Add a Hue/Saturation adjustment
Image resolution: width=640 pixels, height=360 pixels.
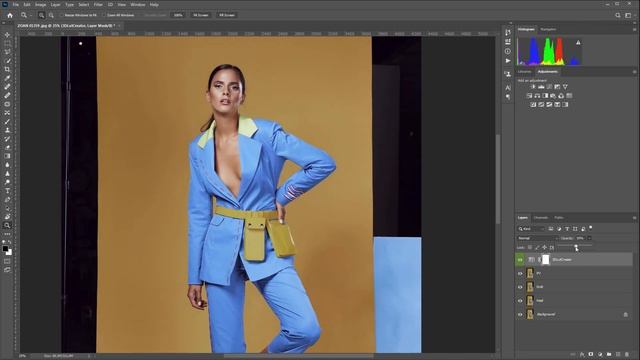(529, 96)
